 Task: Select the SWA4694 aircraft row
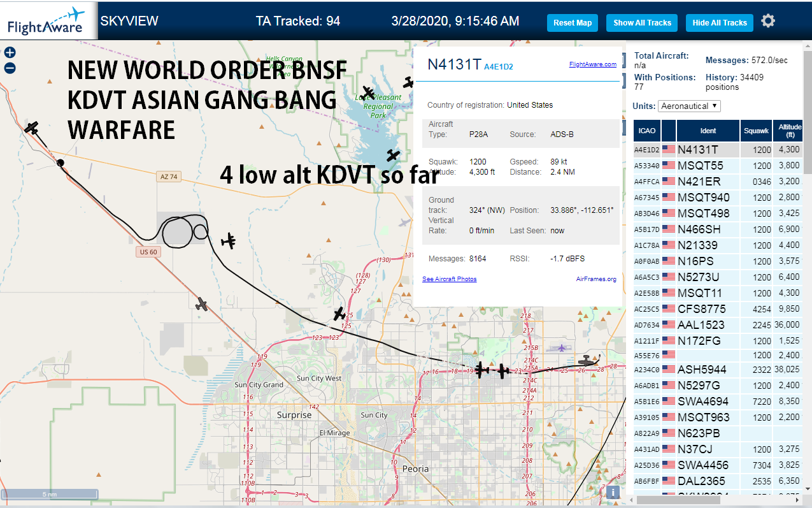click(718, 402)
